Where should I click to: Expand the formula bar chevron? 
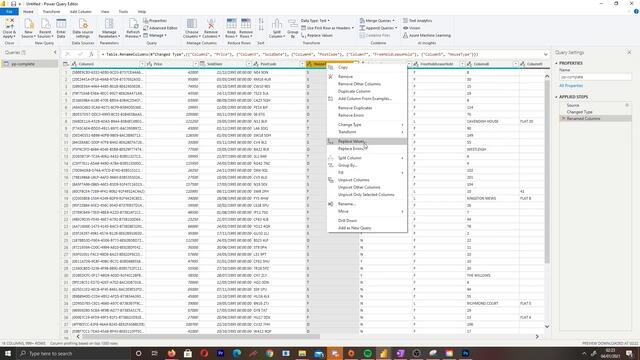(x=546, y=54)
